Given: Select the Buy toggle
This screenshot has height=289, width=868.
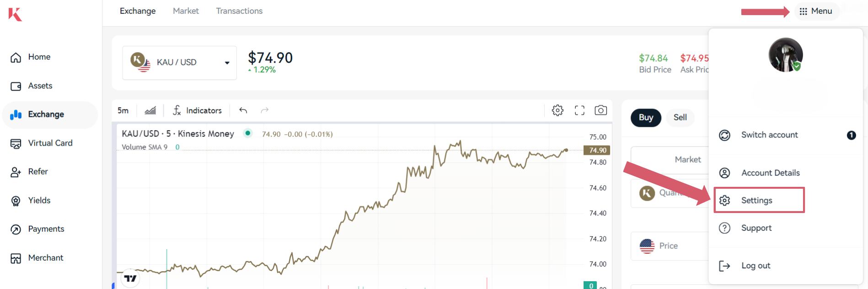Looking at the screenshot, I should pyautogui.click(x=646, y=118).
